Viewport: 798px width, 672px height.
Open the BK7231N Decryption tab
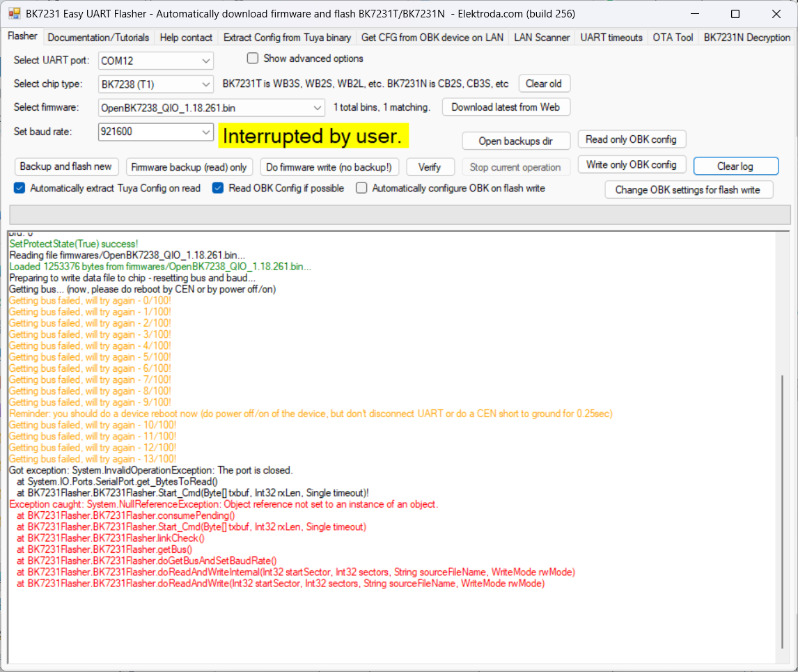(746, 38)
